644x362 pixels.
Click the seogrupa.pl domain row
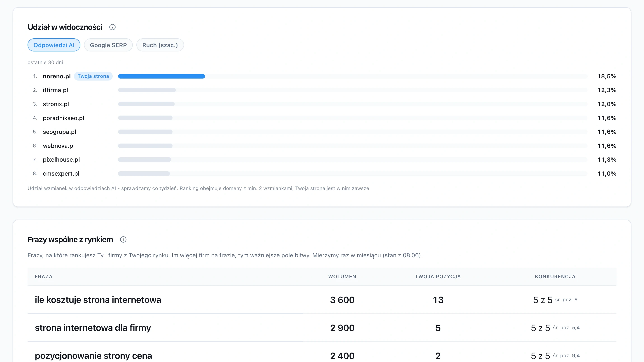pyautogui.click(x=322, y=132)
